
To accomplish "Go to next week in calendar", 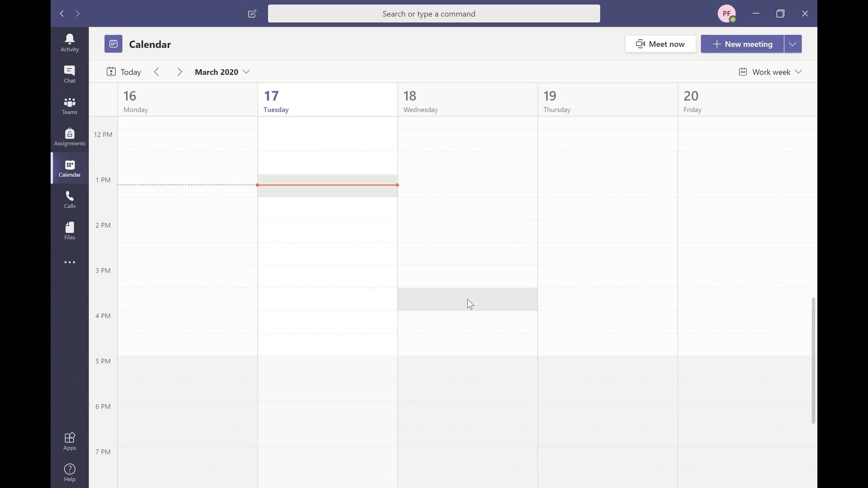I will [x=179, y=72].
